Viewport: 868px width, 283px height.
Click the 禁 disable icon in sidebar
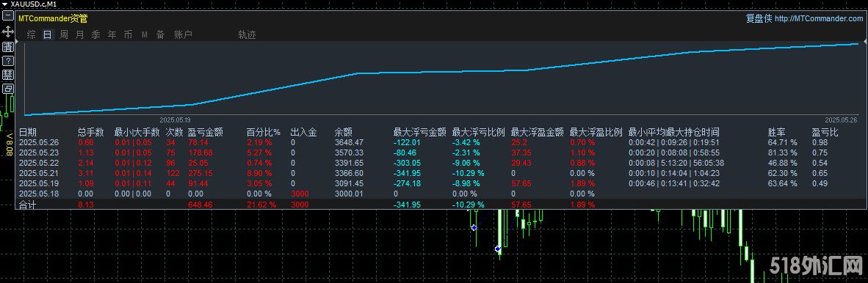tap(8, 75)
